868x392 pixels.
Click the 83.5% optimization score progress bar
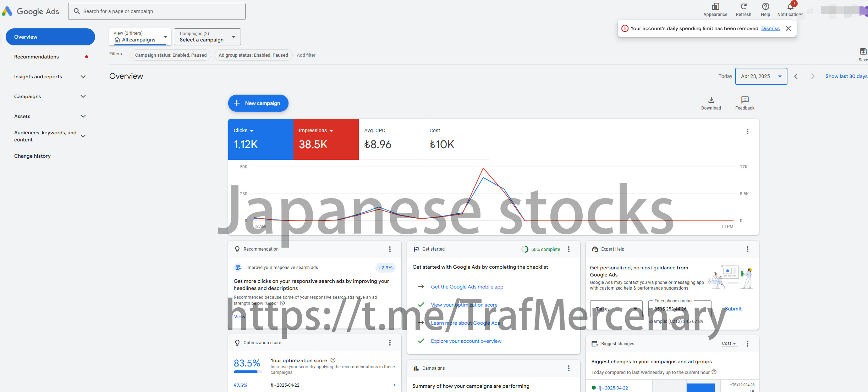(248, 372)
